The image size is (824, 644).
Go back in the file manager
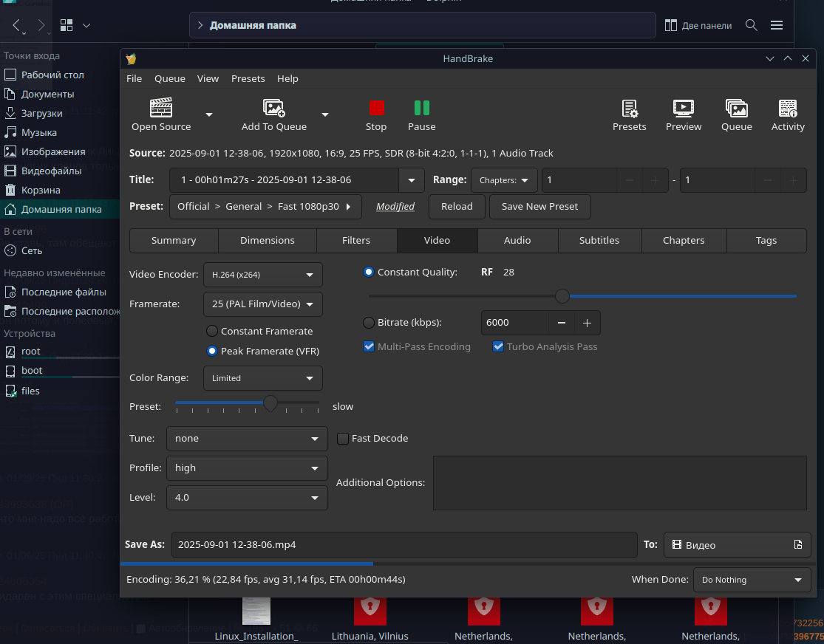pyautogui.click(x=17, y=25)
